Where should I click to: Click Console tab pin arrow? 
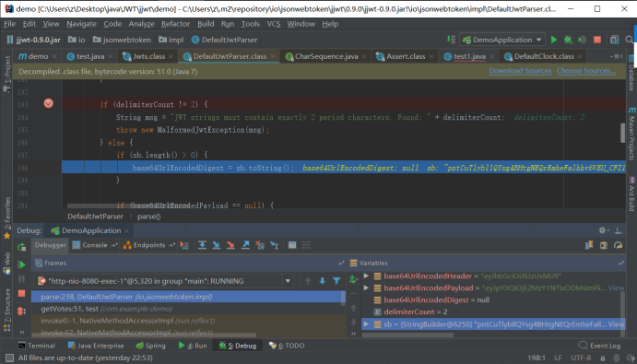click(114, 245)
